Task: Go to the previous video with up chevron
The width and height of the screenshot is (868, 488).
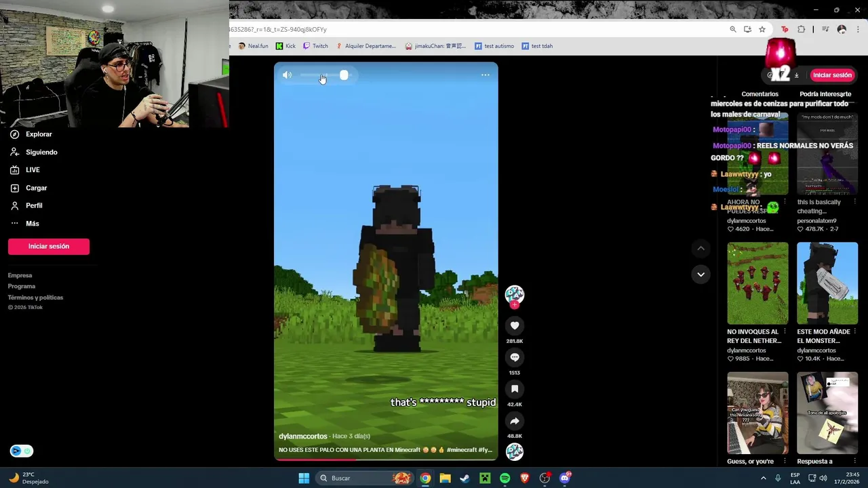Action: pyautogui.click(x=701, y=249)
